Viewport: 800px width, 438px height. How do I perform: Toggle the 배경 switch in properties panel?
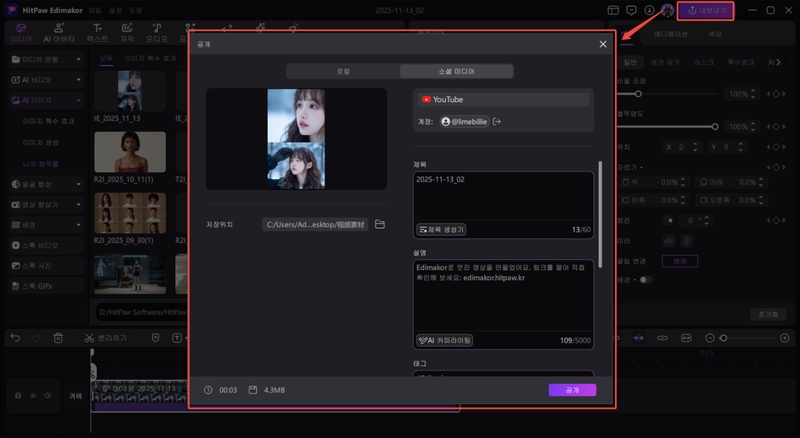(x=645, y=280)
